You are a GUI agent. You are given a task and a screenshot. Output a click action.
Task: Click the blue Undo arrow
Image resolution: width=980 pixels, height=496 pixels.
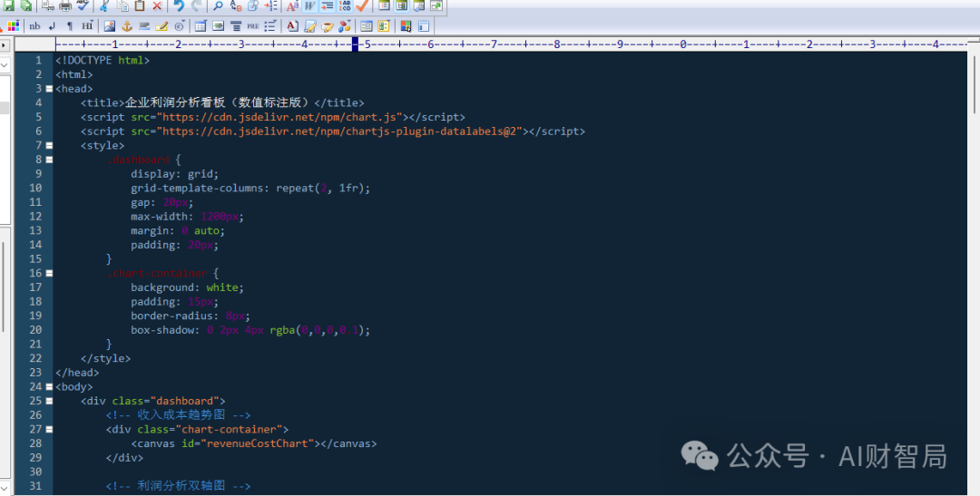(x=179, y=5)
